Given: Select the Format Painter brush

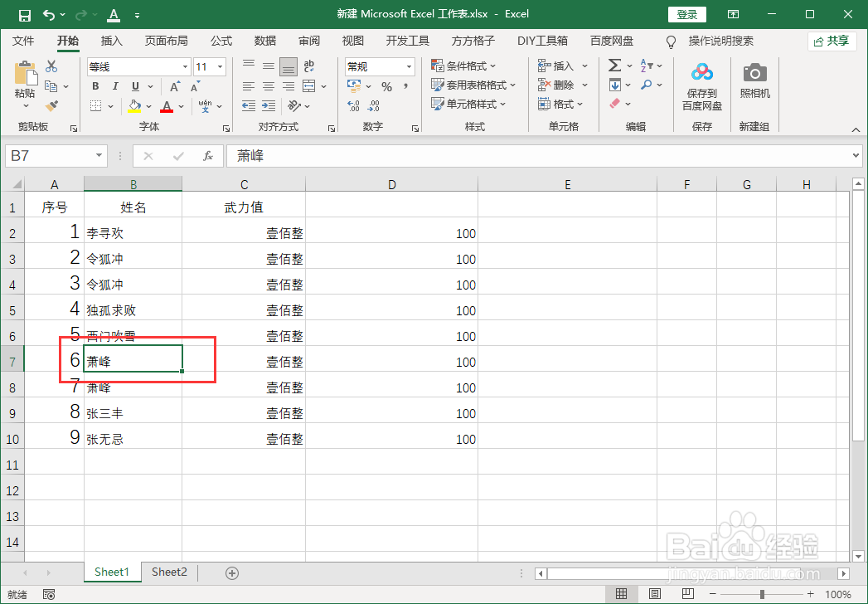Looking at the screenshot, I should (x=52, y=105).
